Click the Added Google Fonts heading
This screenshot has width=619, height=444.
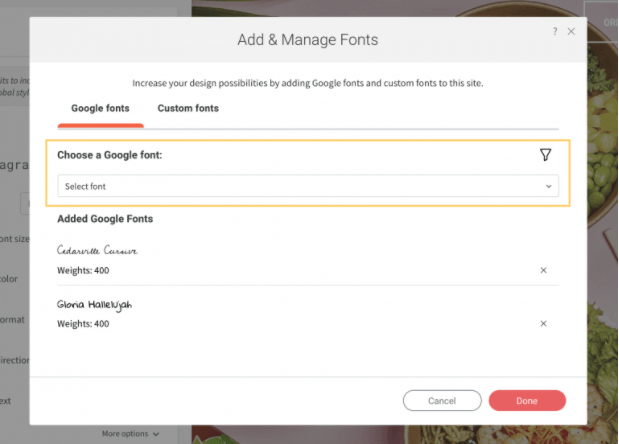(x=105, y=219)
